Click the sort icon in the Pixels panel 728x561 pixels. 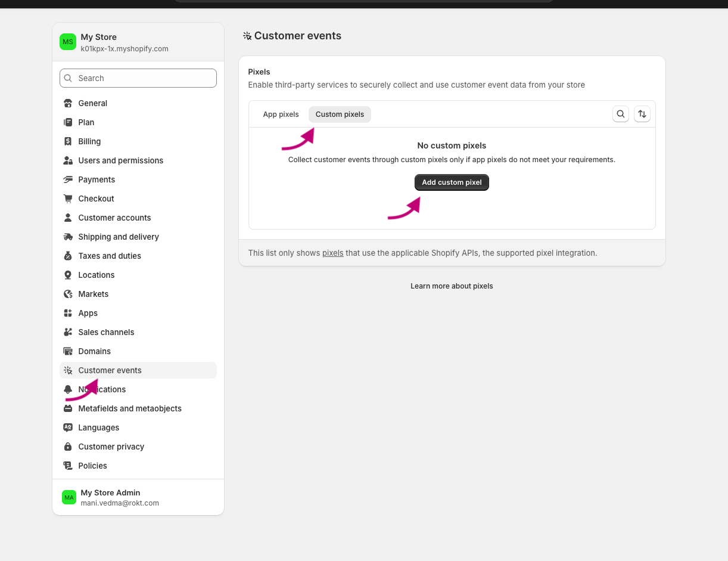point(642,114)
